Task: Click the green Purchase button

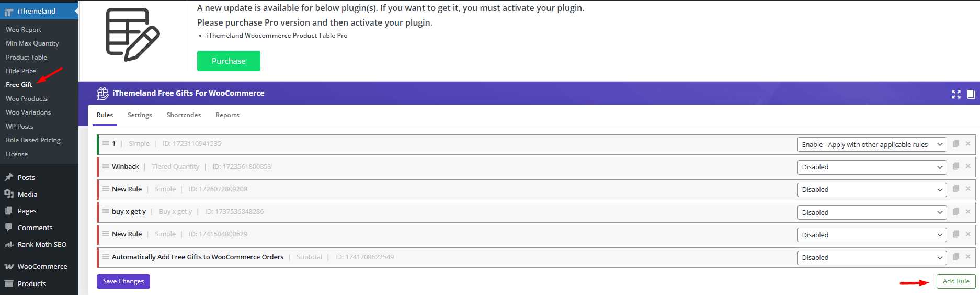Action: point(229,61)
